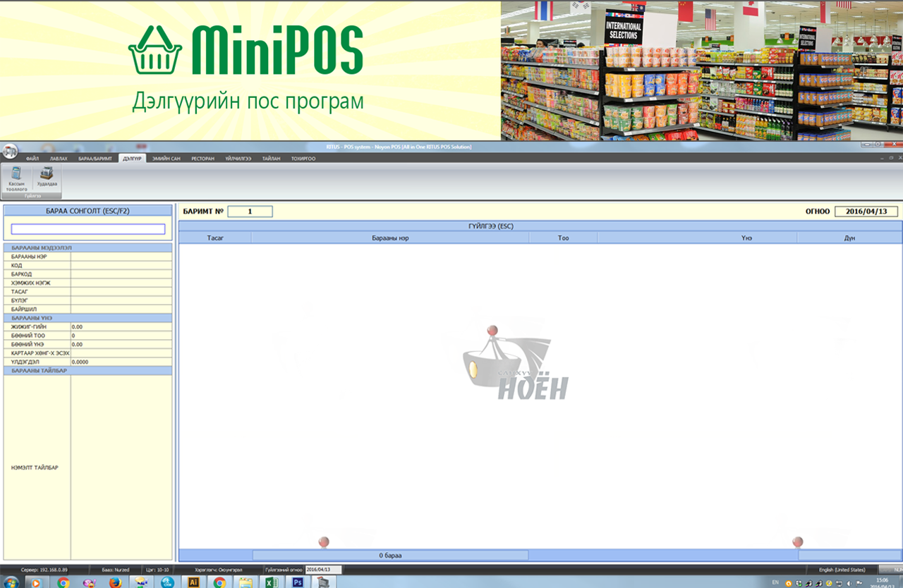Switch to the ЛАВЛАХ tab

point(59,159)
